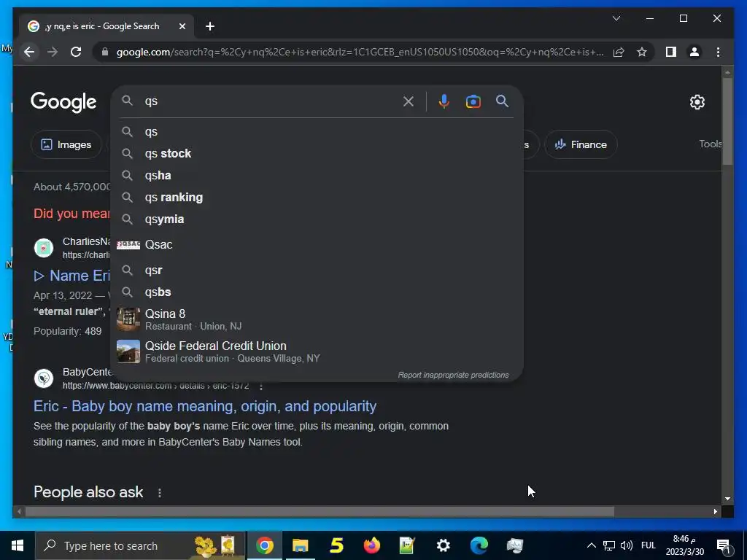Pick the 'qsbs' suggestion

tap(317, 292)
